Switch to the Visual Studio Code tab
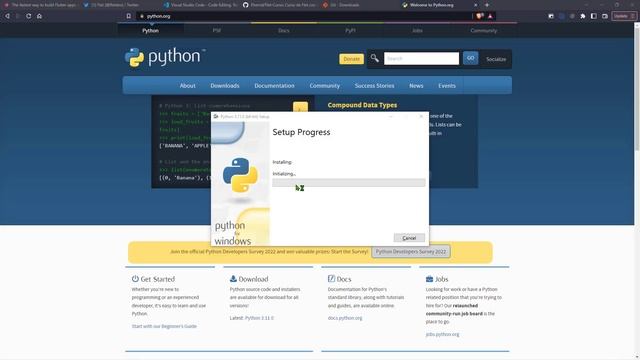This screenshot has width=640, height=360. point(199,5)
